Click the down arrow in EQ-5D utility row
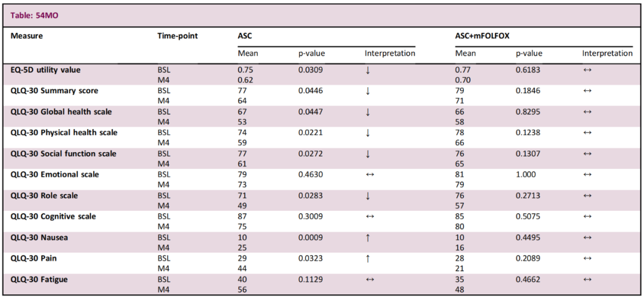The height and width of the screenshot is (298, 644). coord(368,70)
